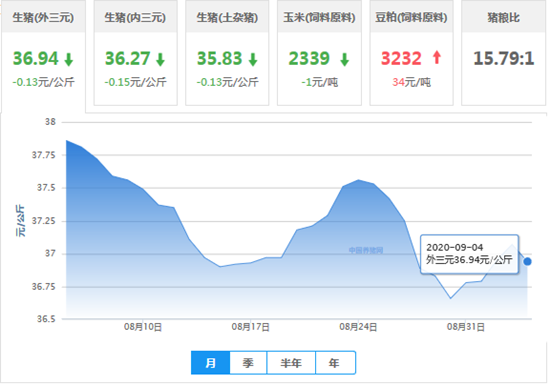
Task: Click the -1元/吨 change text
Action: point(320,82)
